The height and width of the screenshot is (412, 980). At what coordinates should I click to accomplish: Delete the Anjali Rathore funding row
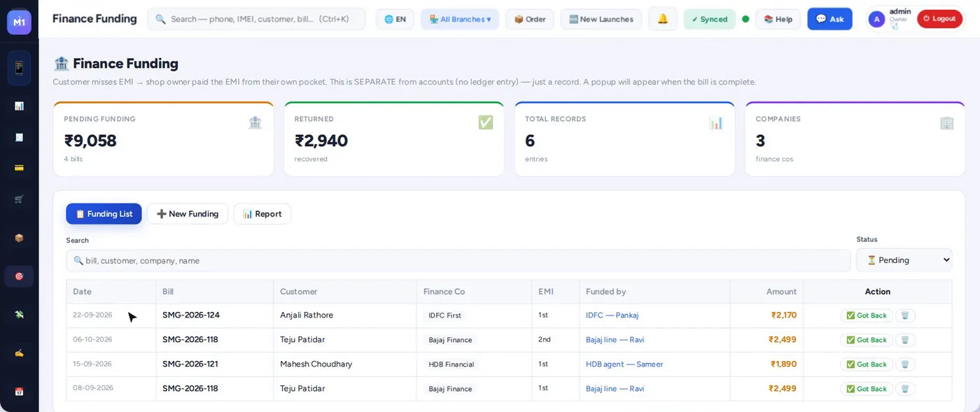coord(904,315)
